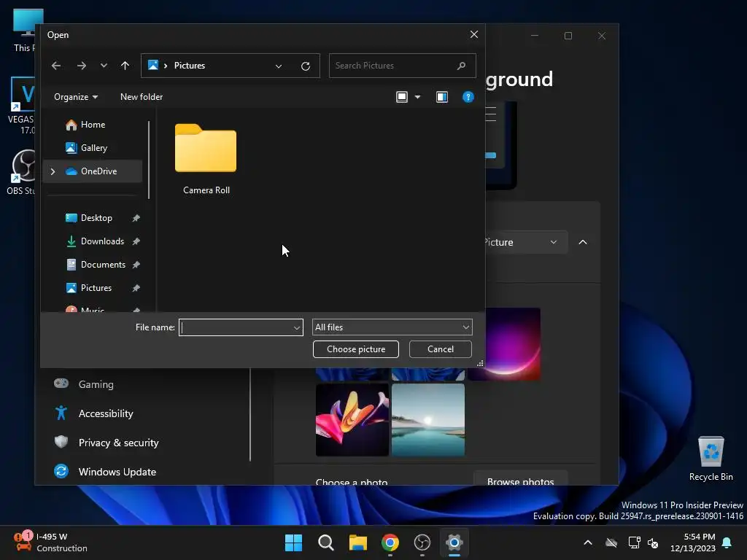This screenshot has height=560, width=747.
Task: Open the clock showing 5:54 PM
Action: [x=693, y=542]
